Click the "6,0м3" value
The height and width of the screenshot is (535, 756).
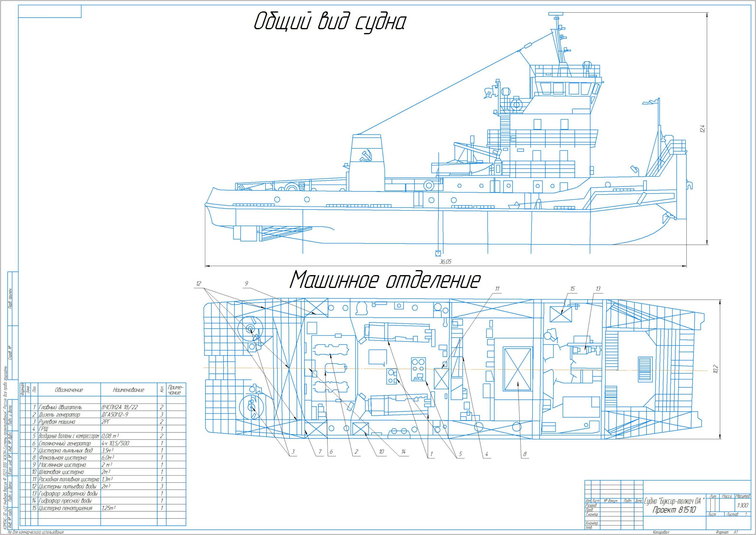108,458
